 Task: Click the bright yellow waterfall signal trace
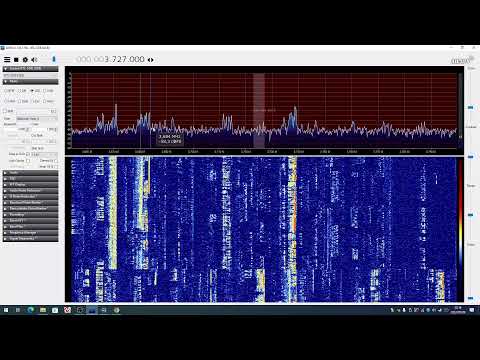[113, 213]
